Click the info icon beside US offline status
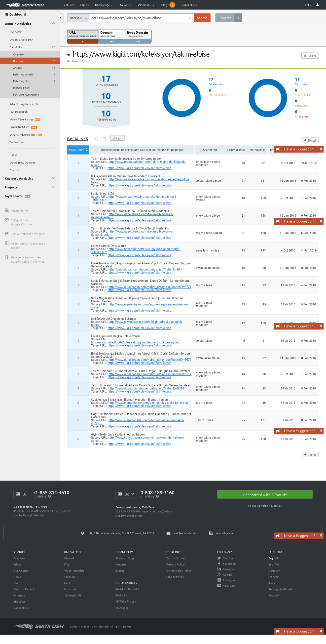Image resolution: width=326 pixels, height=644 pixels. (x=49, y=496)
